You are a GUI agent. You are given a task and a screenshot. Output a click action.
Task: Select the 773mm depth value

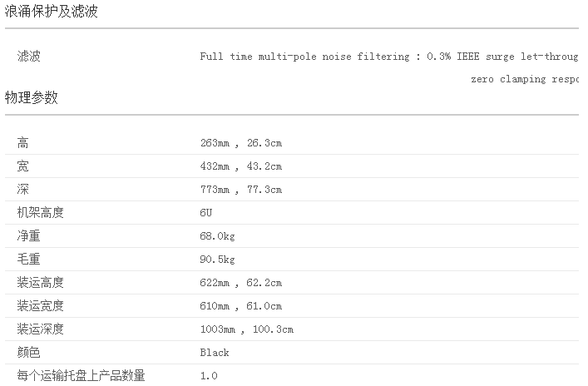tap(240, 190)
